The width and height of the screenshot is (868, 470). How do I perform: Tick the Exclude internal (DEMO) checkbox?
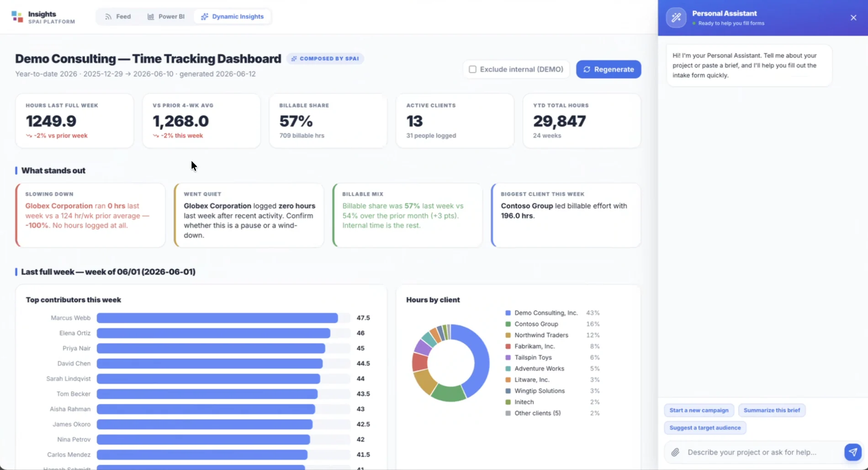[473, 69]
